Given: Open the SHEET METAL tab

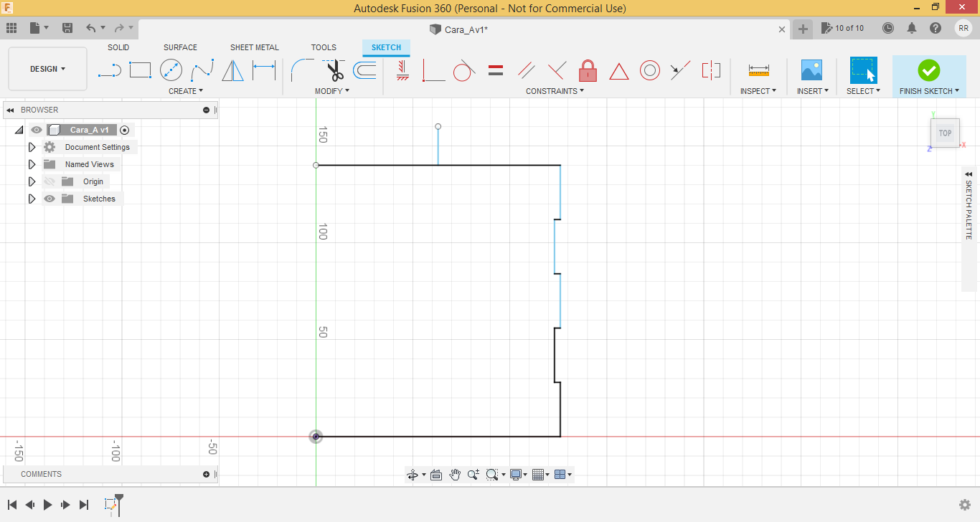Looking at the screenshot, I should pyautogui.click(x=255, y=47).
